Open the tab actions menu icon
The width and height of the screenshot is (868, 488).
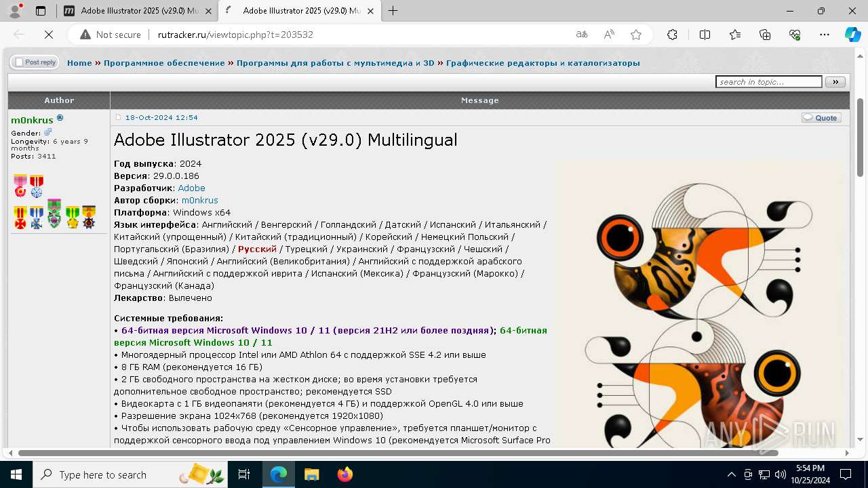[41, 11]
